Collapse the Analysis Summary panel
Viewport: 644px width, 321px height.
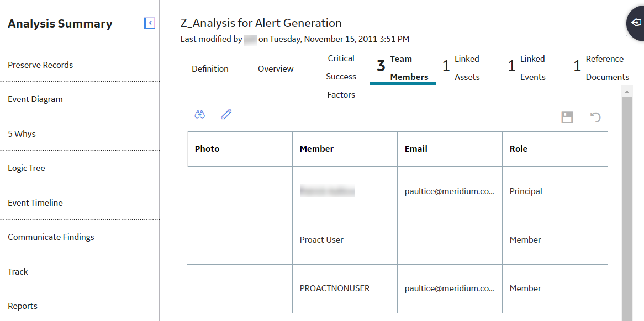coord(150,23)
